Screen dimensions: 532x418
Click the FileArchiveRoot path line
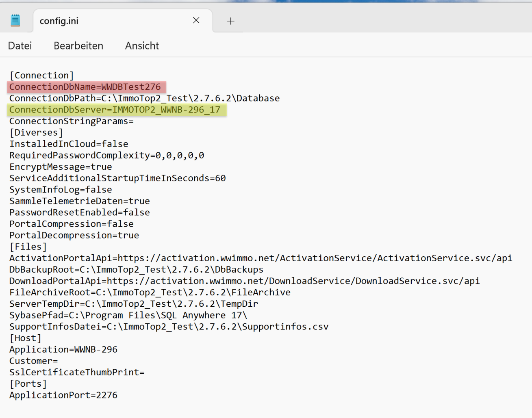[150, 292]
